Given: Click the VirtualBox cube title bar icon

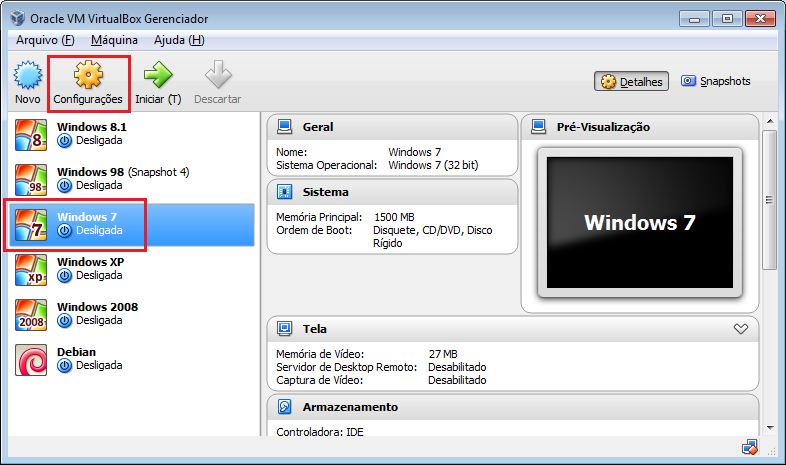Looking at the screenshot, I should 18,18.
